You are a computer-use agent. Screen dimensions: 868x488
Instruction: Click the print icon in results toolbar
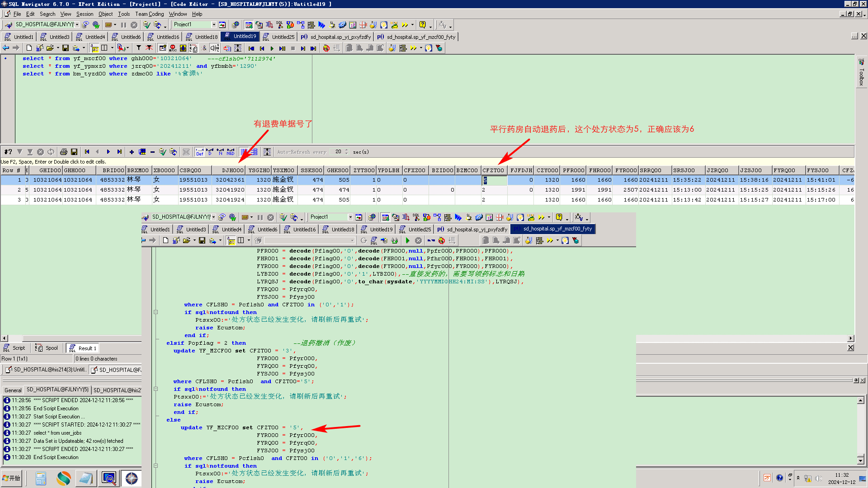coord(64,152)
